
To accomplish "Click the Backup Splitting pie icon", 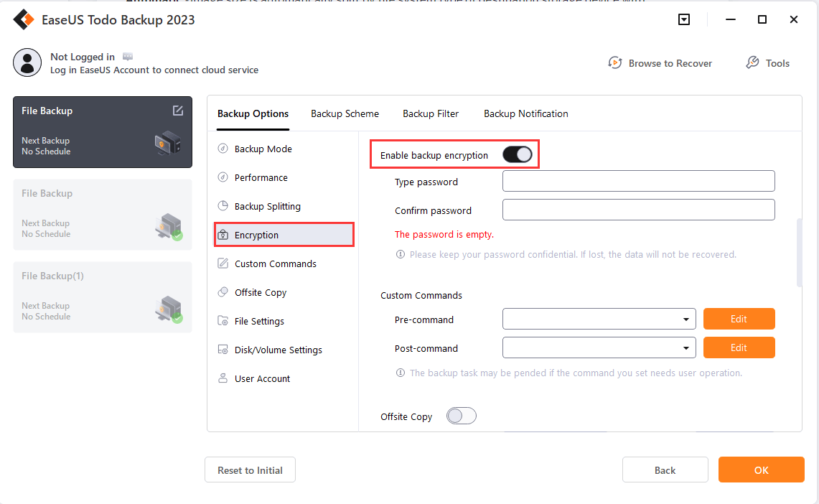I will [x=223, y=206].
